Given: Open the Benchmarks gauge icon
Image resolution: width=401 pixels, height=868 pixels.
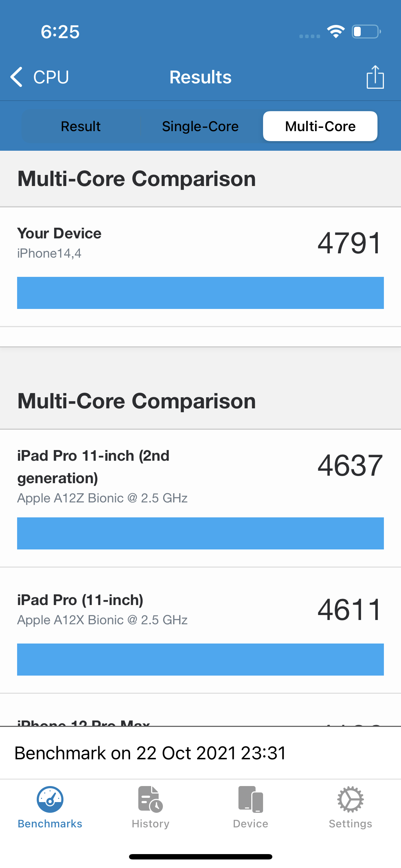Looking at the screenshot, I should coord(50,800).
